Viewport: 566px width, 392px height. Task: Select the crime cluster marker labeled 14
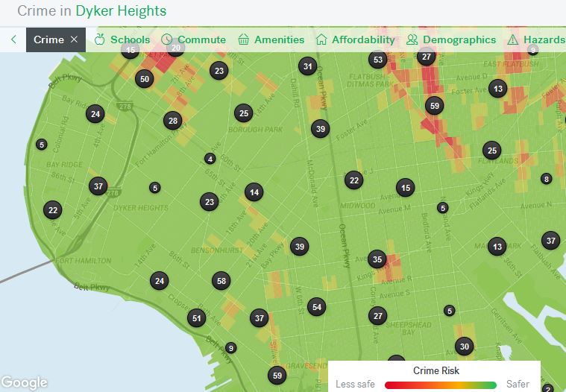pyautogui.click(x=254, y=192)
